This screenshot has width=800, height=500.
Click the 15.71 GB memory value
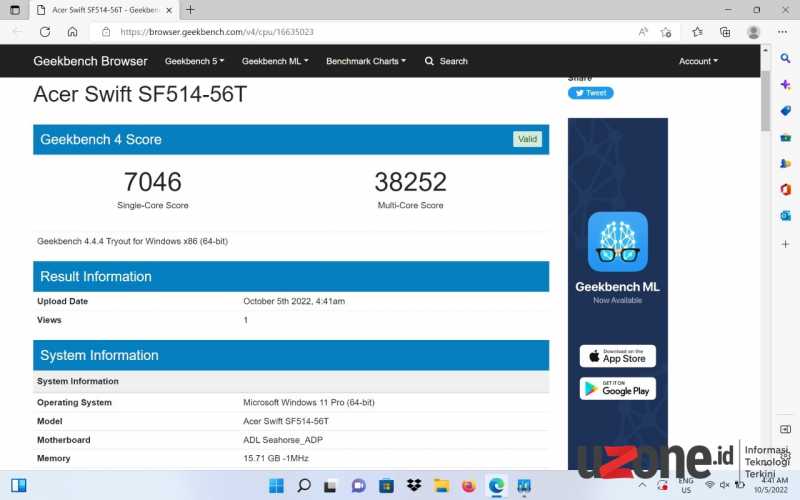pyautogui.click(x=276, y=458)
